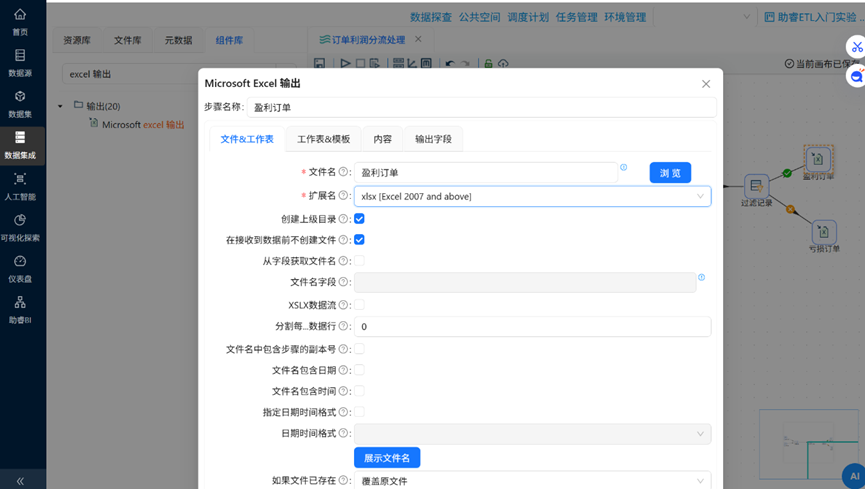Check the 文件名包含日期 checkbox
865x489 pixels.
coord(359,370)
